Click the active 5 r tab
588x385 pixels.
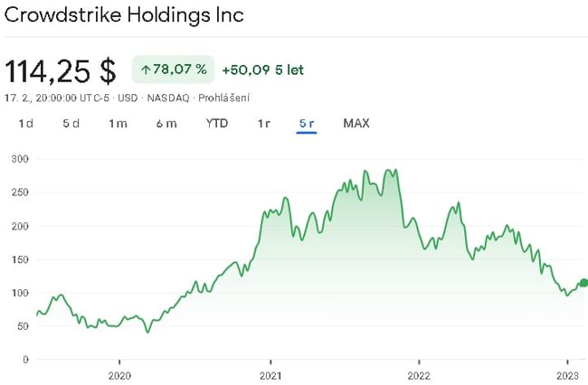click(x=306, y=124)
